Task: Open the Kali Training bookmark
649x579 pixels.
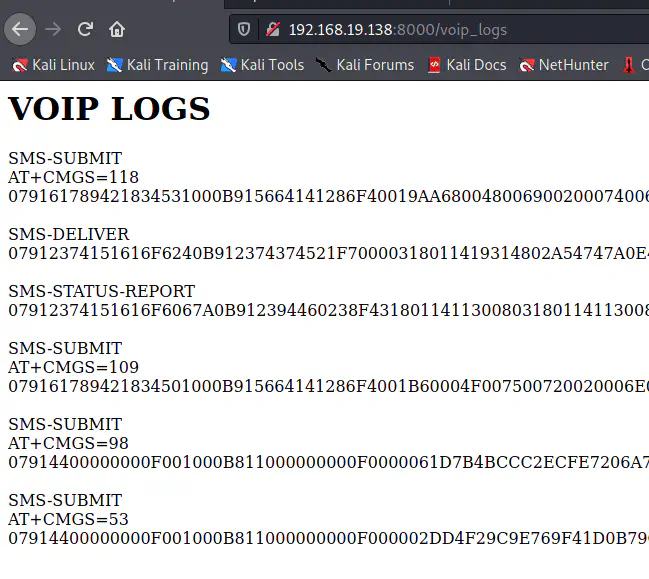Action: pyautogui.click(x=158, y=65)
